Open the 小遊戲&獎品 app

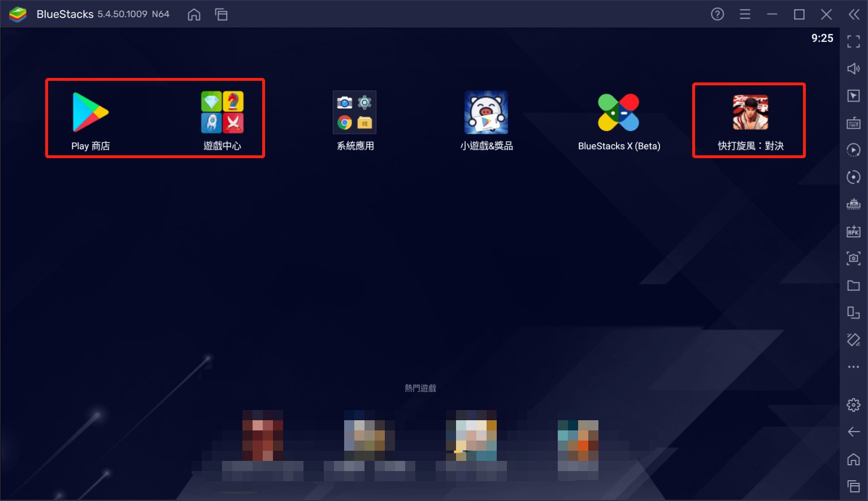(486, 112)
